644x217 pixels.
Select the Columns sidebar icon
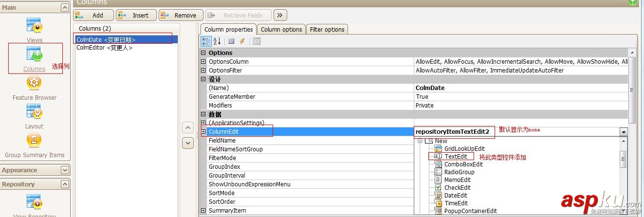point(34,54)
